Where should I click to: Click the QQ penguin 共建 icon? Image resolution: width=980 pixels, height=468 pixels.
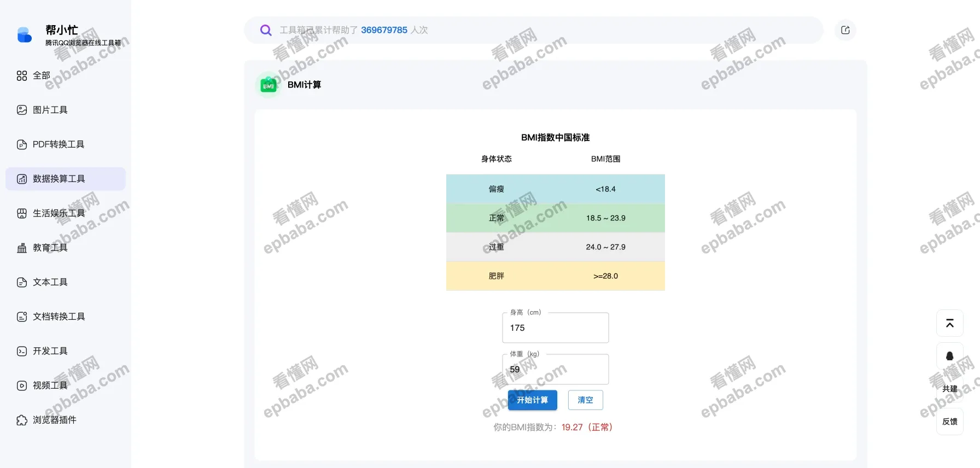[950, 356]
